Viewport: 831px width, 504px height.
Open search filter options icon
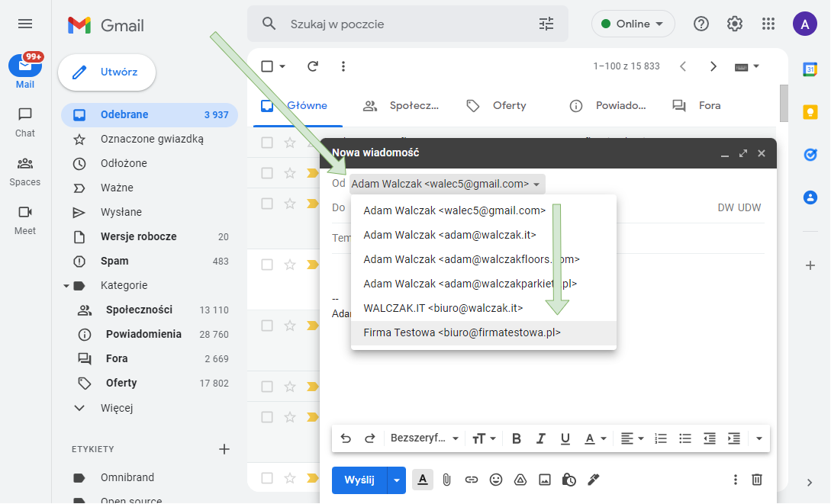pos(546,24)
